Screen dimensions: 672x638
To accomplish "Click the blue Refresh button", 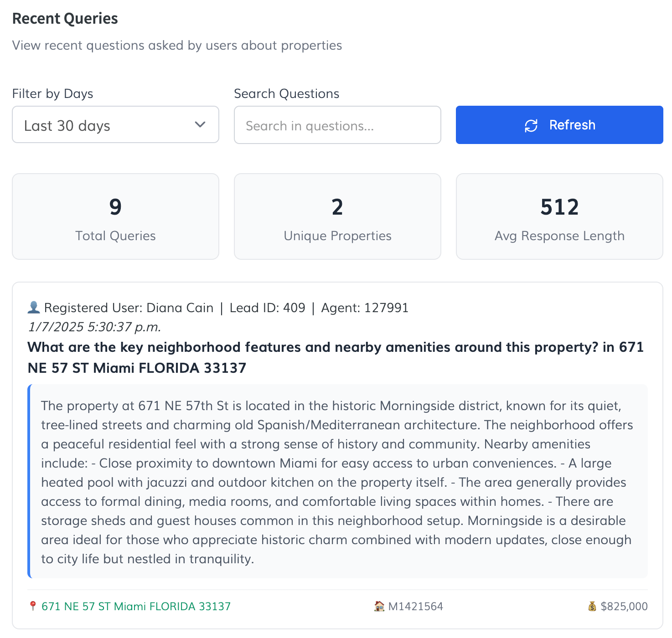I will [559, 125].
